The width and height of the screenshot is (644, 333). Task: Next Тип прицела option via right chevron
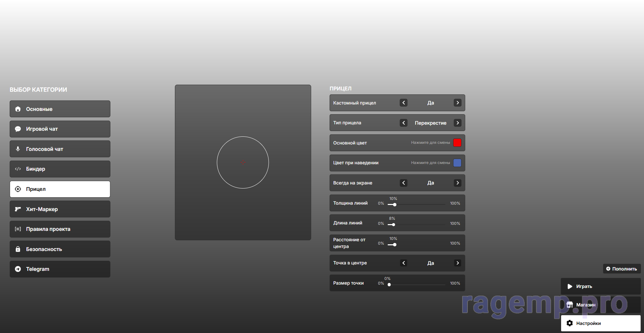(x=457, y=123)
